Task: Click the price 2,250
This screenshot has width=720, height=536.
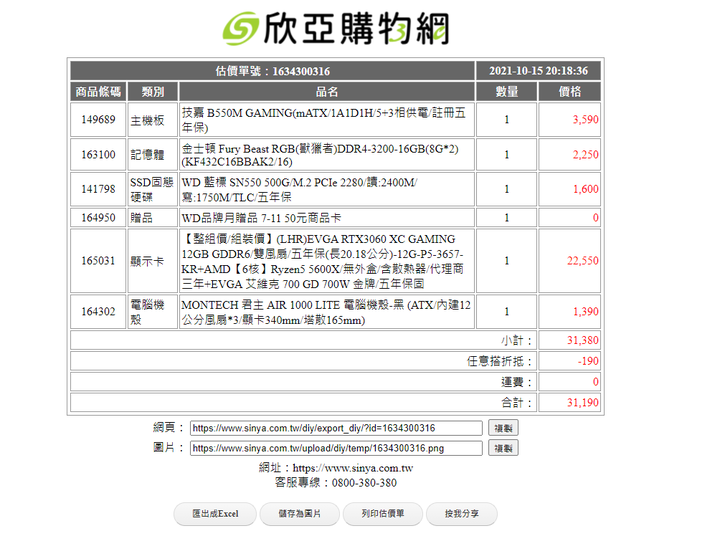Action: 585,154
